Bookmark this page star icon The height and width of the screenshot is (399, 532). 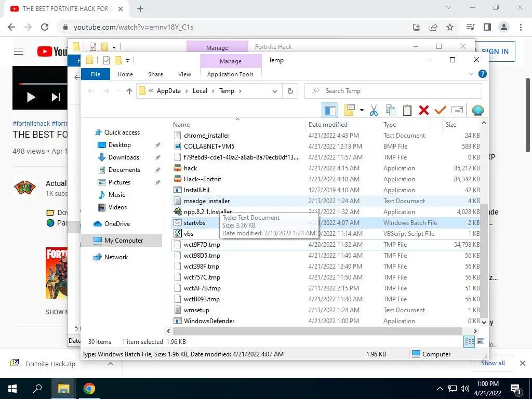pos(450,27)
